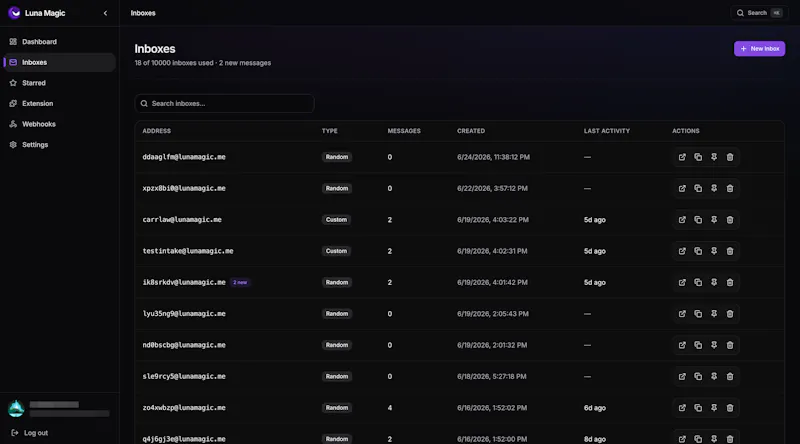Copy the ddaaglfm@lunamagic.me address

point(698,157)
